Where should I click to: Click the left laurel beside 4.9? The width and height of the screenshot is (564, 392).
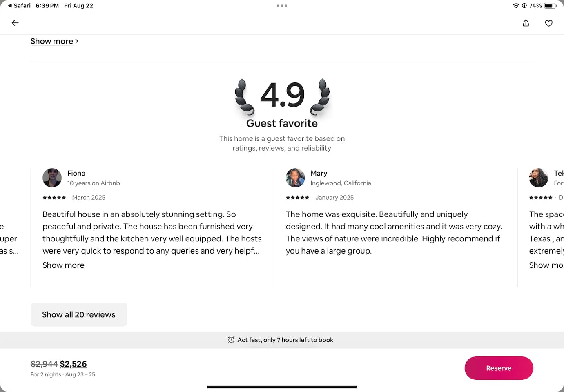pyautogui.click(x=244, y=97)
